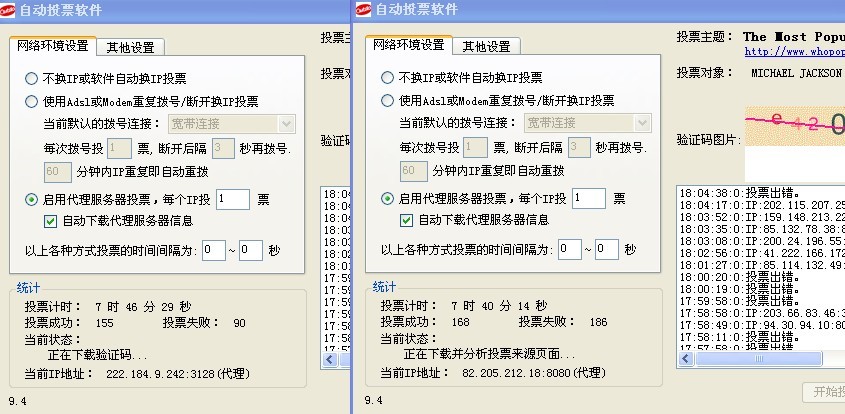Click The Most Popu vote topic title
The image size is (845, 414).
click(x=794, y=37)
